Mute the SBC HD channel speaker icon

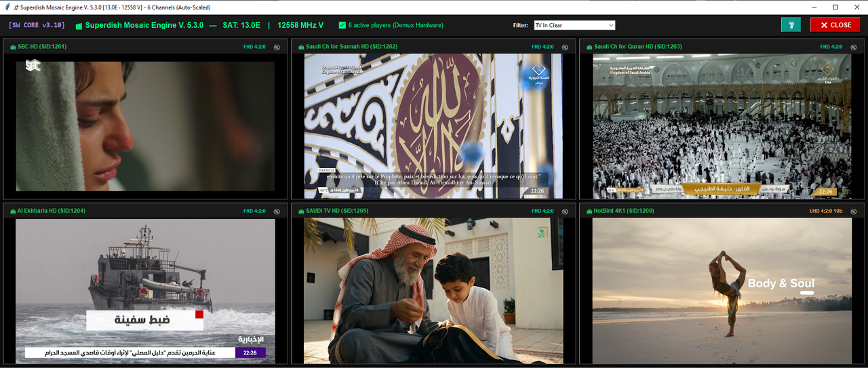pyautogui.click(x=277, y=47)
